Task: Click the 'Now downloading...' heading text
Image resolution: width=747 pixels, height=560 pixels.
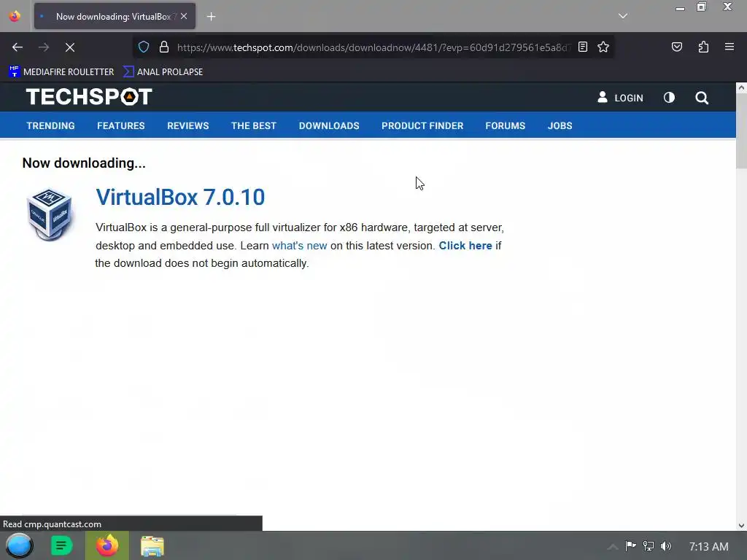Action: 84,163
